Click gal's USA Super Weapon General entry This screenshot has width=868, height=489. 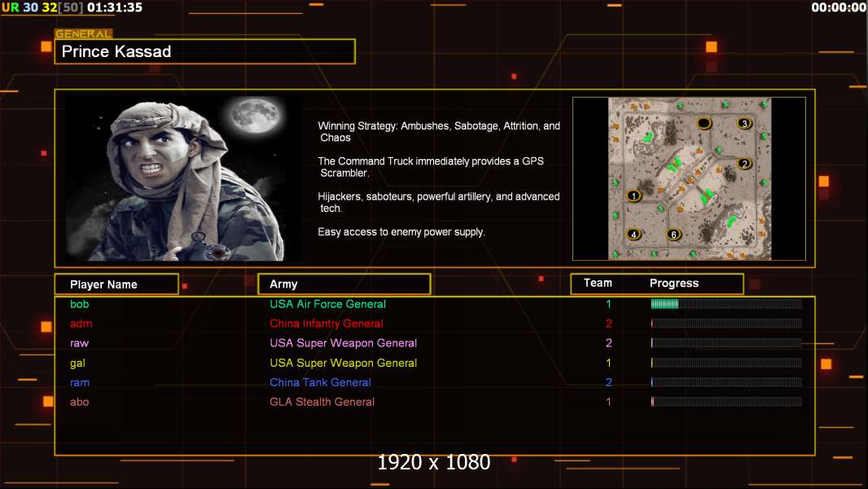point(344,363)
